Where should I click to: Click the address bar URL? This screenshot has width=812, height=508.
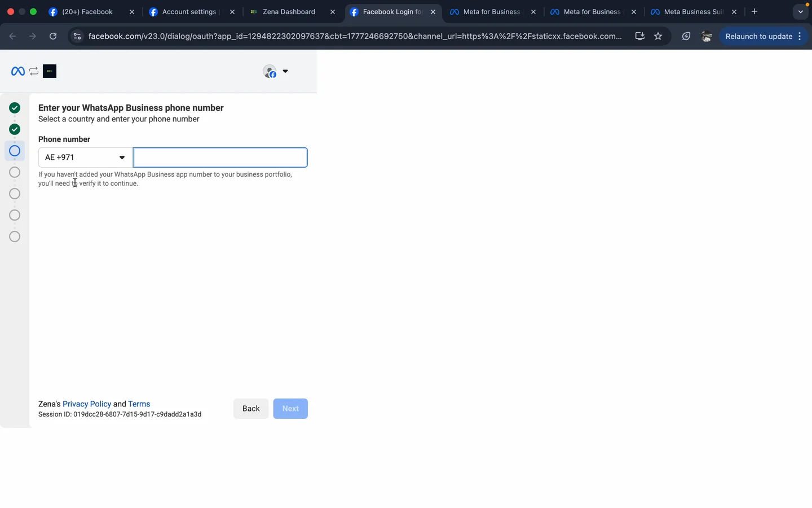pyautogui.click(x=355, y=36)
